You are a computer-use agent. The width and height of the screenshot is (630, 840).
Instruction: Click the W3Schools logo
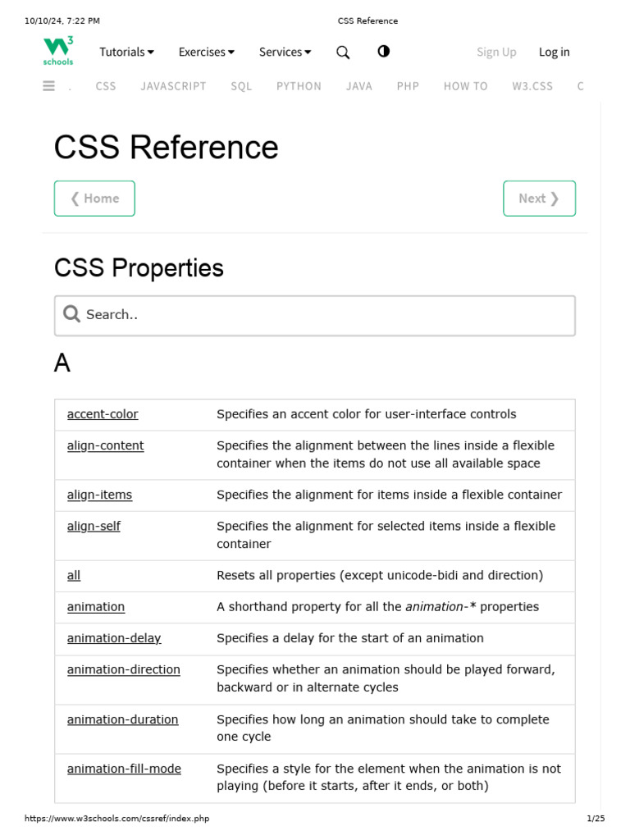(58, 51)
